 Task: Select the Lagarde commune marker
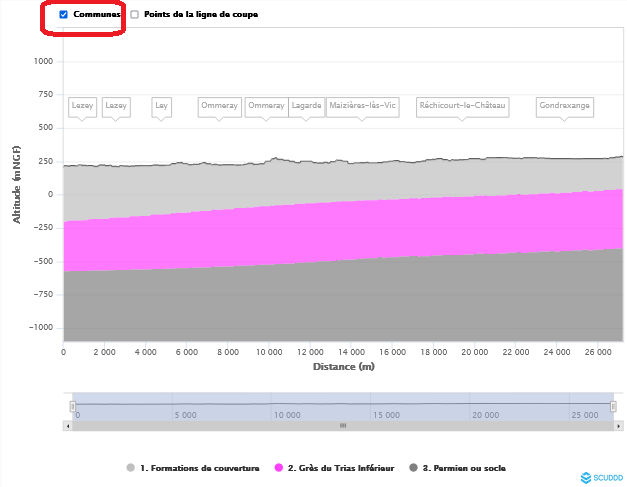pos(307,105)
